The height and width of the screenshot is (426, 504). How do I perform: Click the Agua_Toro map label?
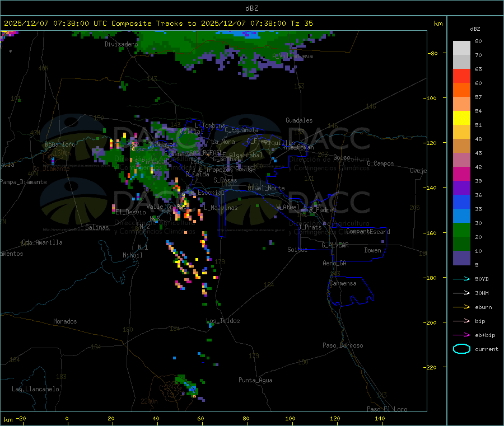click(x=60, y=144)
